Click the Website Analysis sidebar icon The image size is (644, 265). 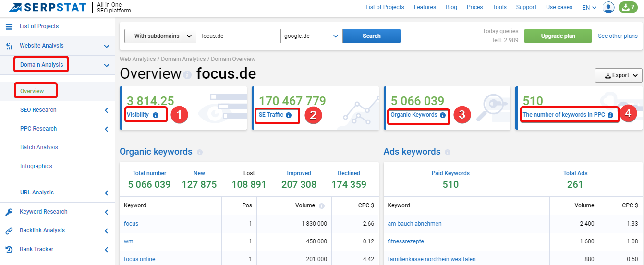[x=9, y=46]
